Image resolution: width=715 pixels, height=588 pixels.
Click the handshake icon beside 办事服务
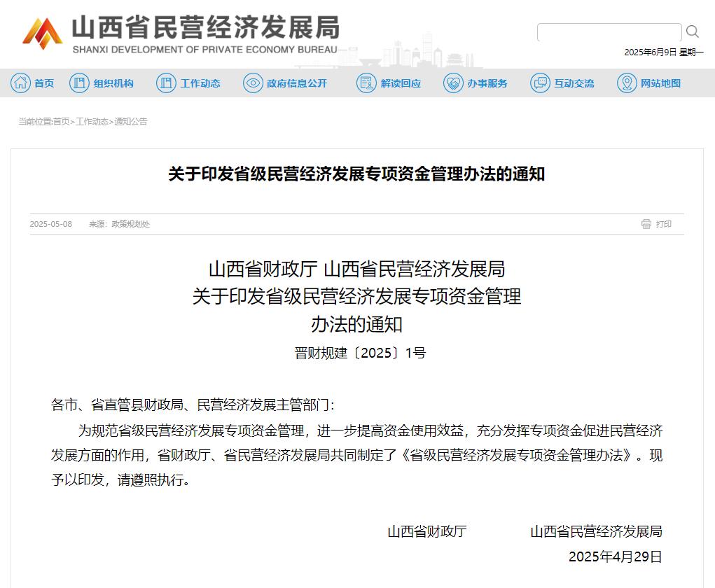coord(453,83)
